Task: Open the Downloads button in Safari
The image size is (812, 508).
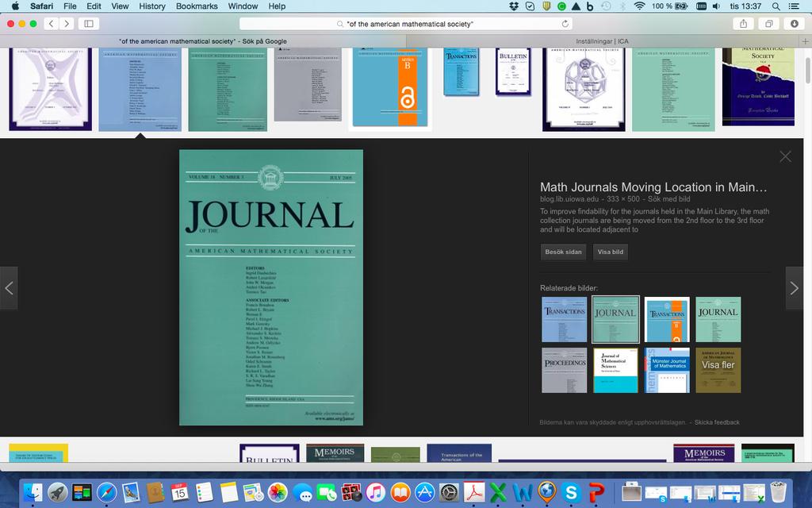Action: pyautogui.click(x=795, y=23)
